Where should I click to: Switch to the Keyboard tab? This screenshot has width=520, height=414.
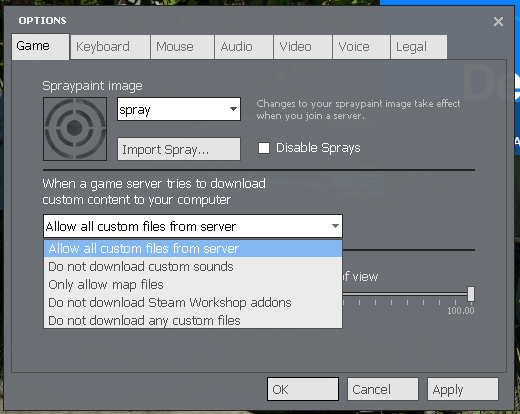click(110, 47)
